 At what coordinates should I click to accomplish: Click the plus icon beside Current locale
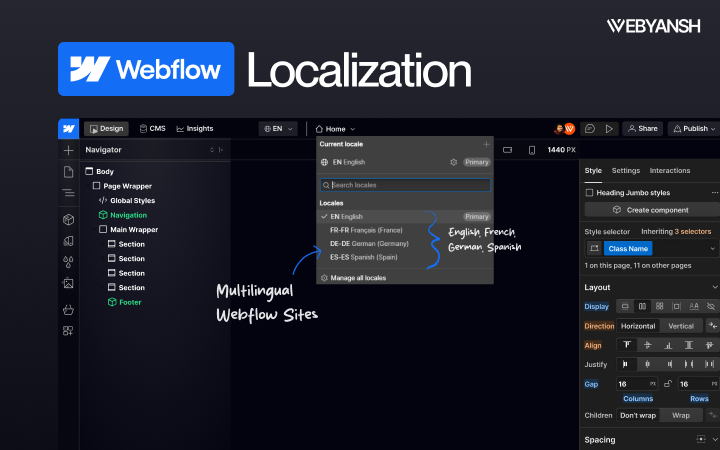point(486,144)
